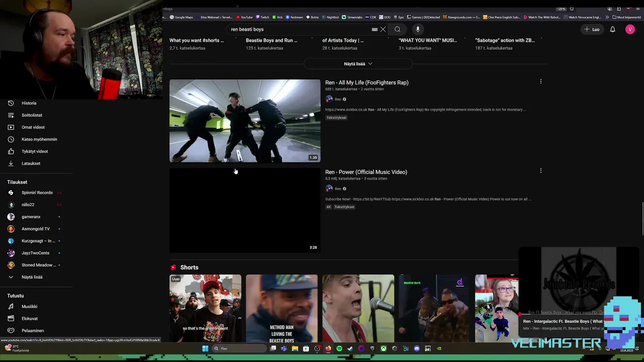Open the Nightbot bookmark

tap(330, 17)
